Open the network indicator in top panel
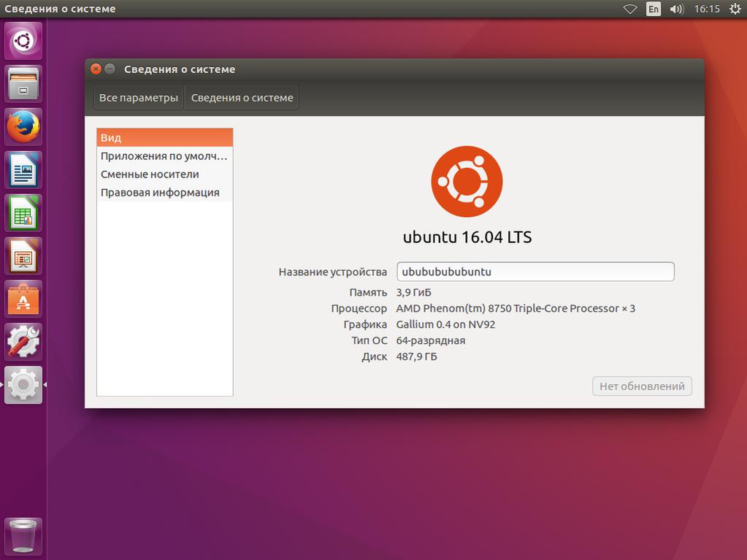747x560 pixels. (x=630, y=9)
